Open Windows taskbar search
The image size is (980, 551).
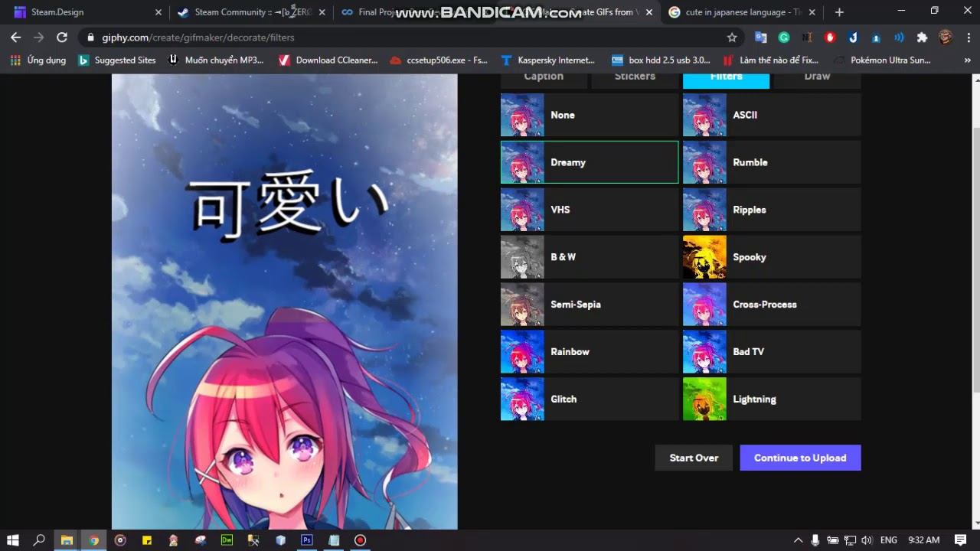point(39,540)
